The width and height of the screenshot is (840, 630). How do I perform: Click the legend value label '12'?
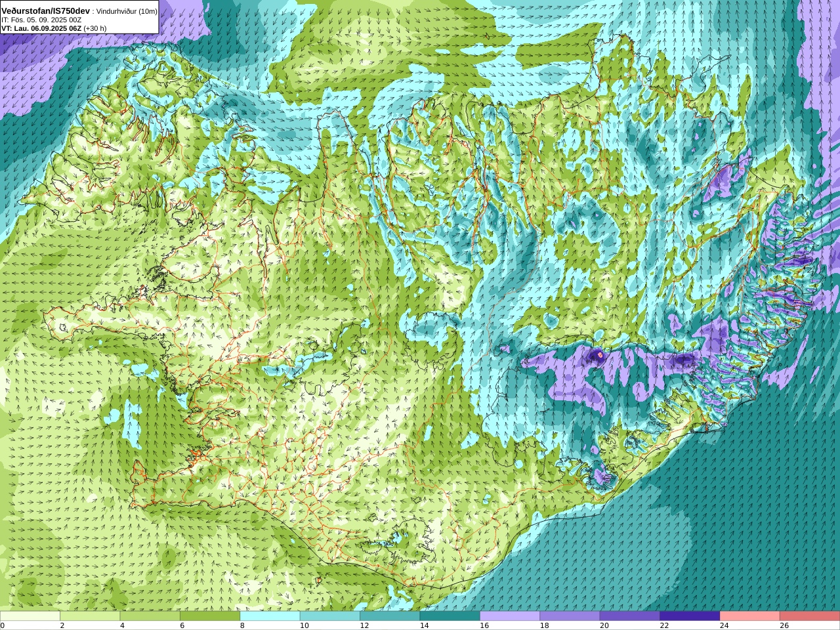tap(364, 625)
